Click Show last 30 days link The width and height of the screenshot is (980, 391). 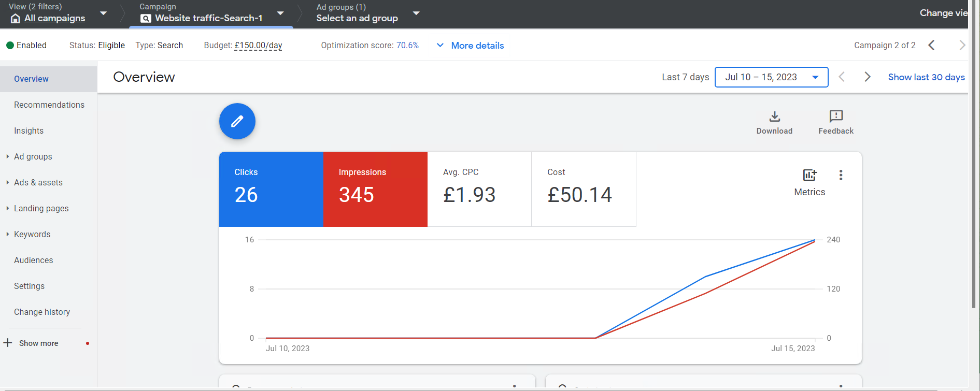[x=926, y=77]
